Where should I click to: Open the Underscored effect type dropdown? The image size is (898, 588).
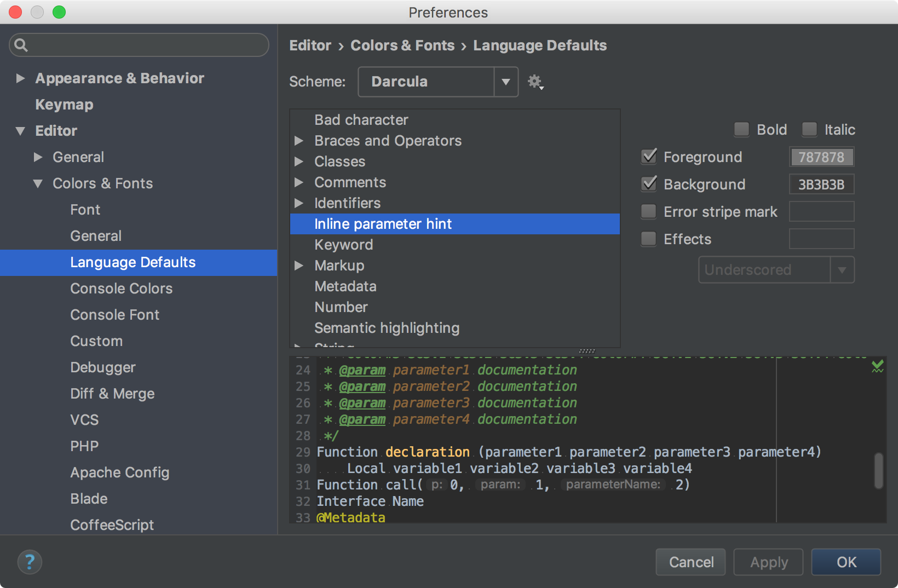(776, 270)
